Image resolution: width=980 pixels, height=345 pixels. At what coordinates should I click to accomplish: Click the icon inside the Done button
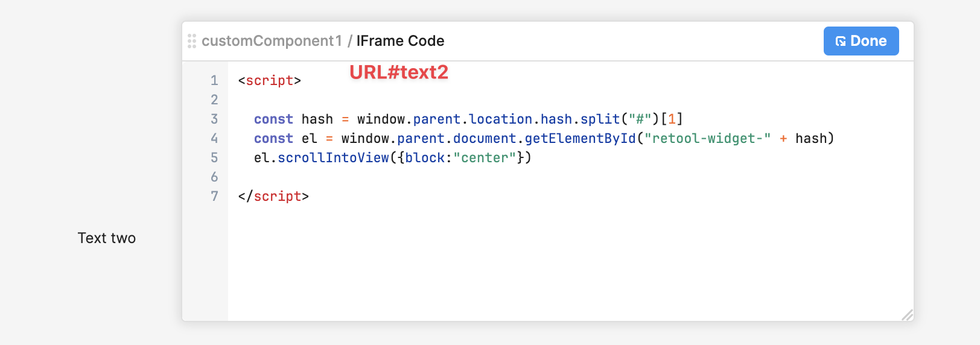pos(841,42)
